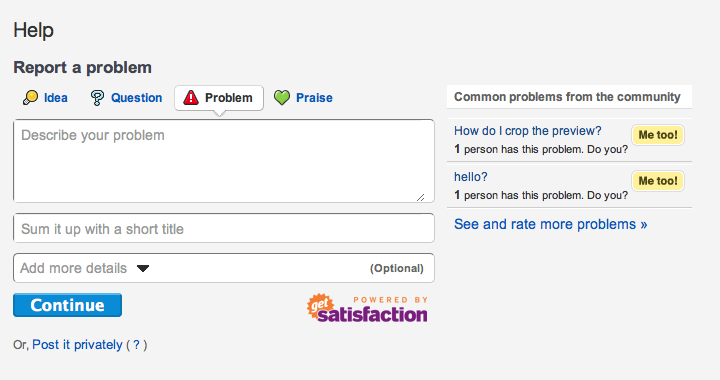The width and height of the screenshot is (720, 380).
Task: Open the hello? problem link
Action: pyautogui.click(x=471, y=177)
